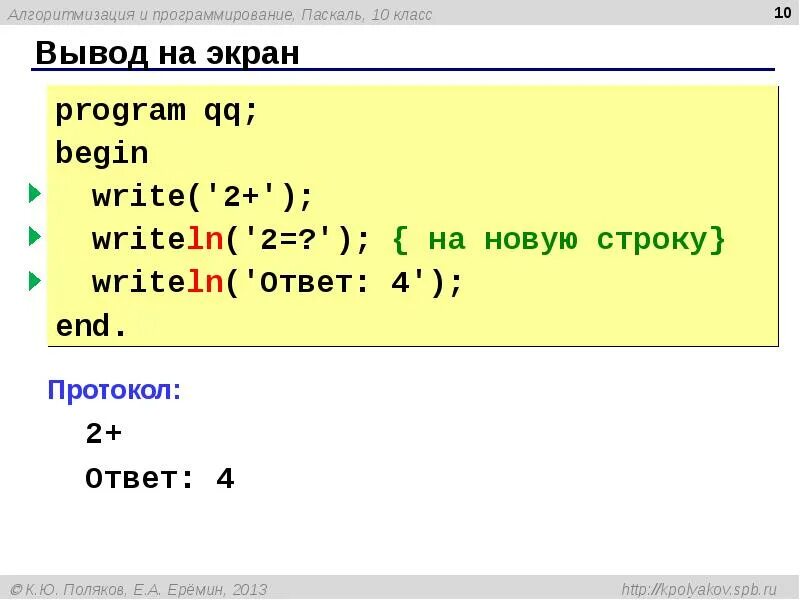Click the blue 'Протокол:' label
The width and height of the screenshot is (800, 600).
click(x=114, y=390)
